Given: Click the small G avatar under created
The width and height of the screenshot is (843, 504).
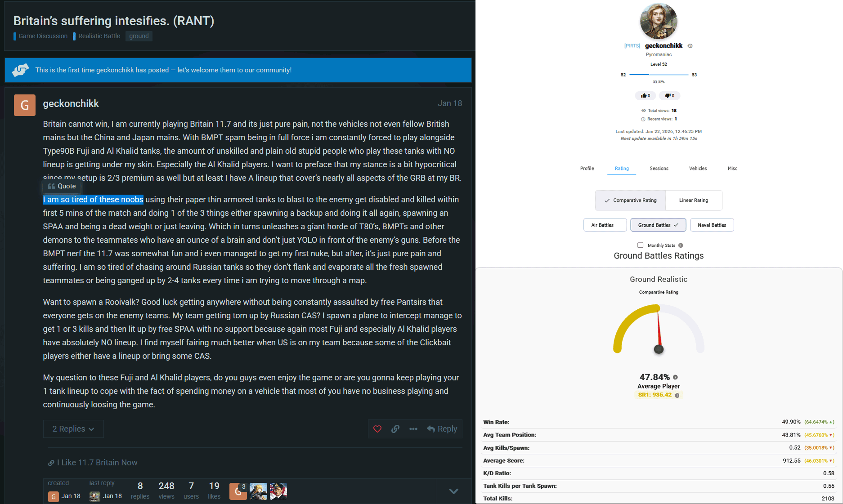Looking at the screenshot, I should (54, 496).
